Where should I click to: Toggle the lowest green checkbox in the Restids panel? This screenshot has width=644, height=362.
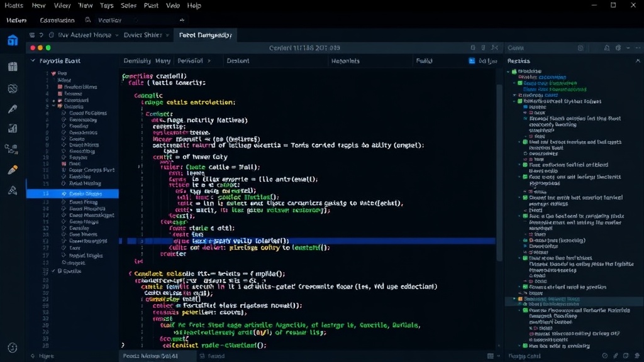point(525,346)
